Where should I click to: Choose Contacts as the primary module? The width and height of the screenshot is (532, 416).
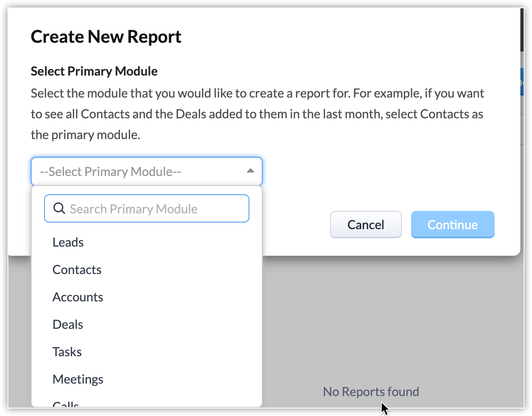point(77,269)
